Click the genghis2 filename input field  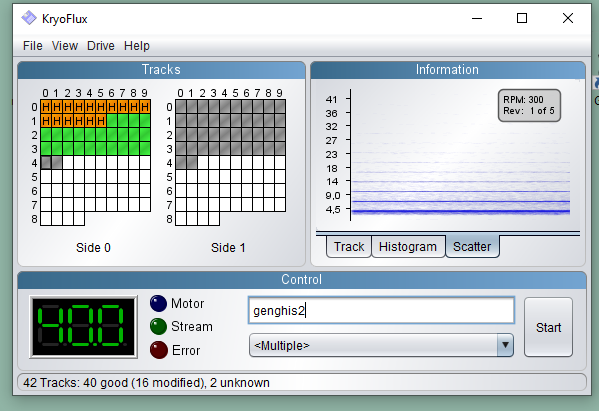pos(381,311)
